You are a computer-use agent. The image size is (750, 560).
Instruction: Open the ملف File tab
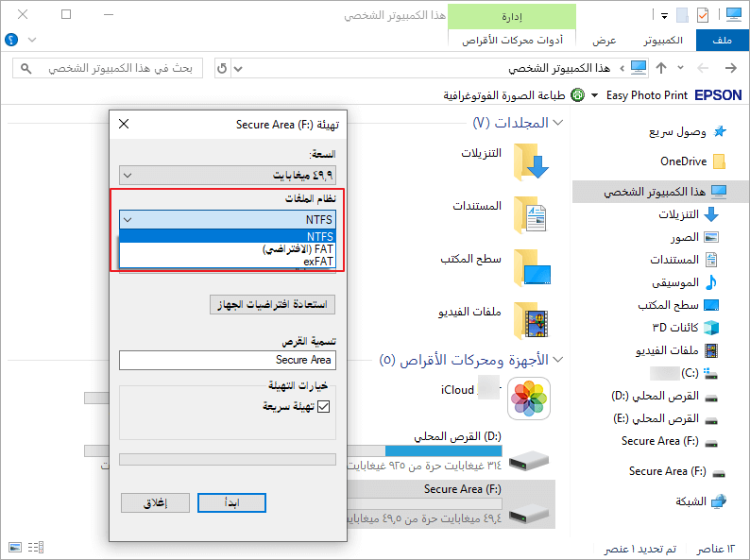click(x=723, y=41)
